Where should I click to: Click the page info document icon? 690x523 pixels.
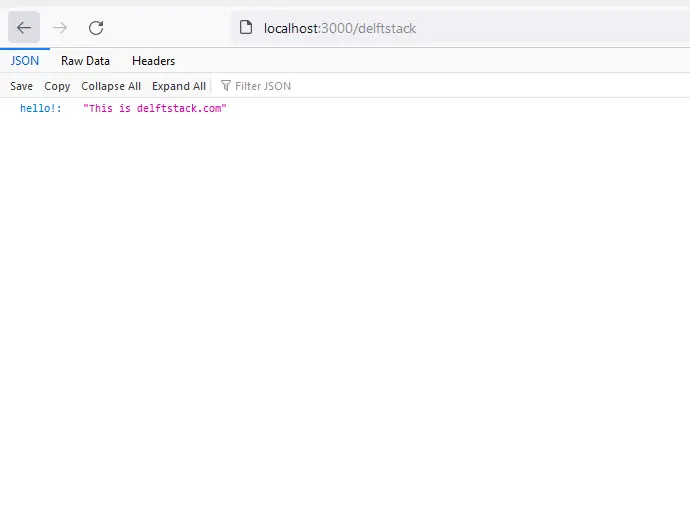(246, 27)
